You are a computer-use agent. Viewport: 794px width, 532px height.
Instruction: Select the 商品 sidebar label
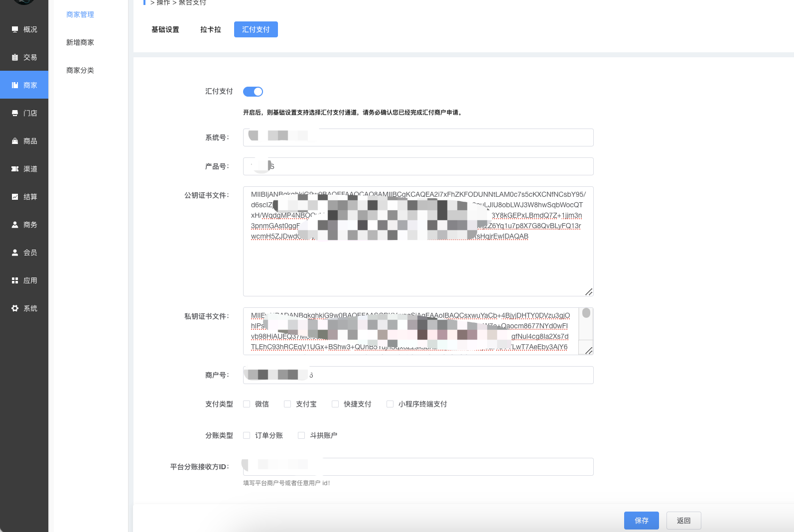pyautogui.click(x=30, y=141)
